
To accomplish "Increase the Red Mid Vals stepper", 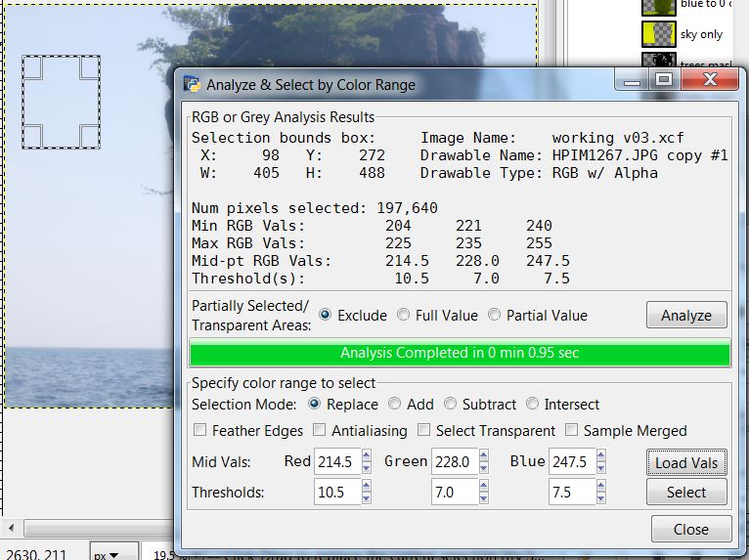I will 367,456.
